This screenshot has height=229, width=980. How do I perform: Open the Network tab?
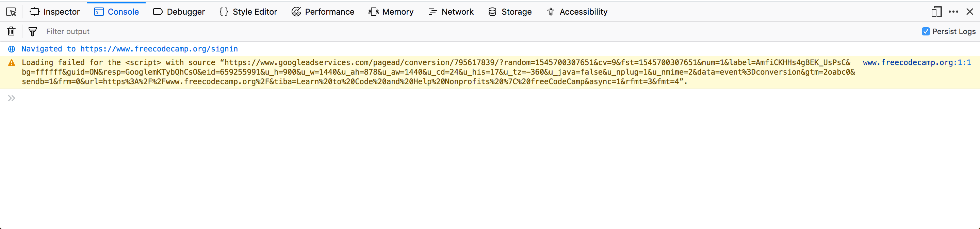[x=451, y=12]
